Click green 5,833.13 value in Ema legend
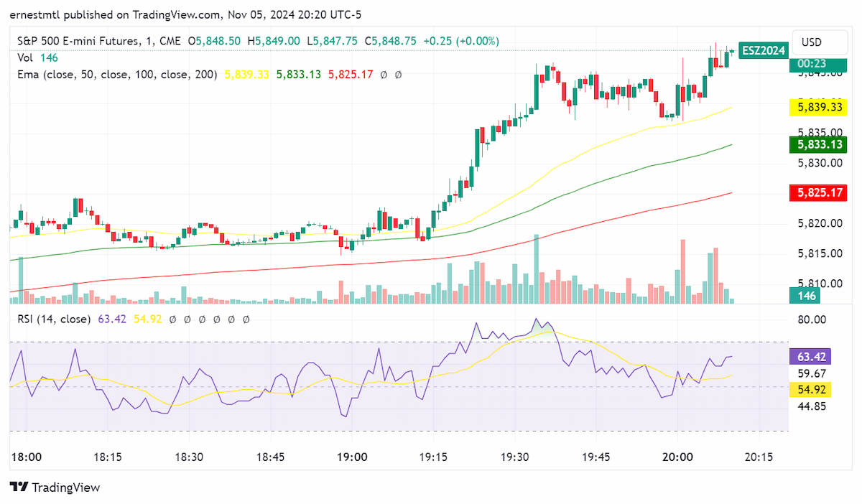Screen dimensions: 862x504 click(x=298, y=74)
